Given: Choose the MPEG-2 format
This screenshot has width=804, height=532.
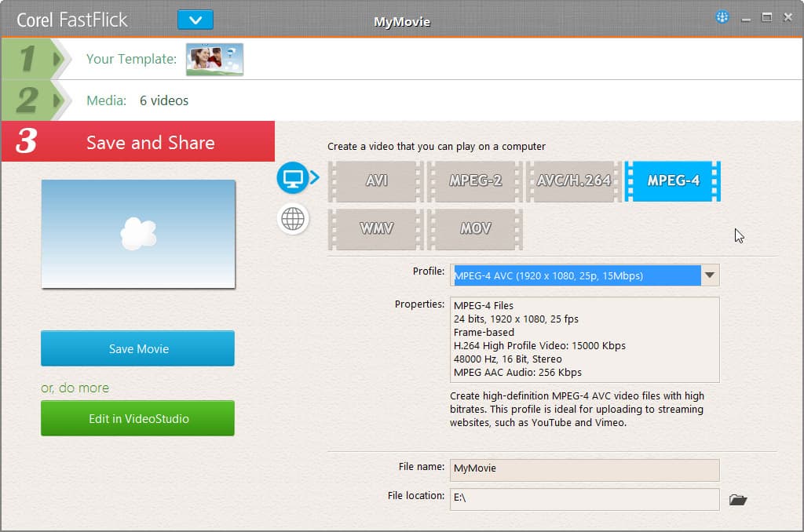Looking at the screenshot, I should coord(475,181).
